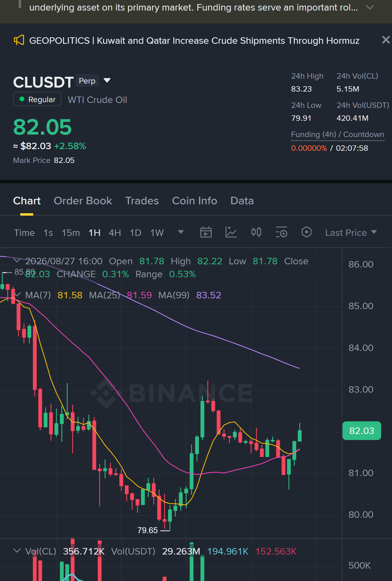Click the CHANGE 0.31% value
Screen dimensions: 392x581
[x=115, y=274]
